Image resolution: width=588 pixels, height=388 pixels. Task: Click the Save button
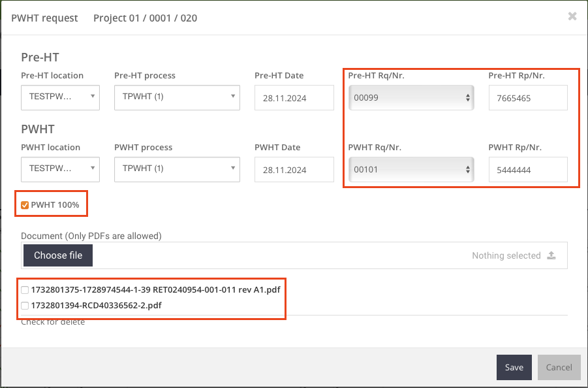(x=514, y=367)
